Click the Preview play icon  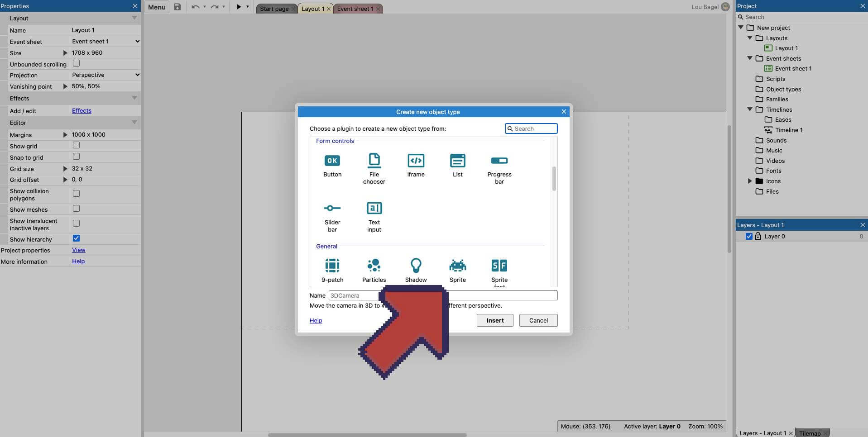click(x=239, y=7)
